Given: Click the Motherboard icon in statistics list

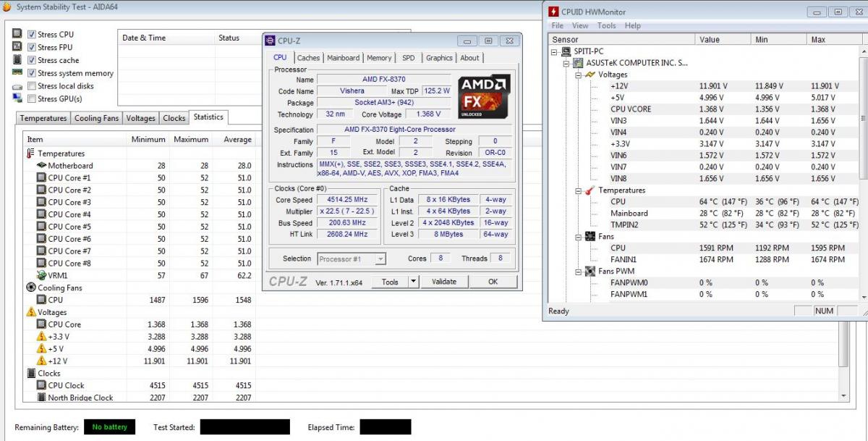Looking at the screenshot, I should click(x=41, y=166).
